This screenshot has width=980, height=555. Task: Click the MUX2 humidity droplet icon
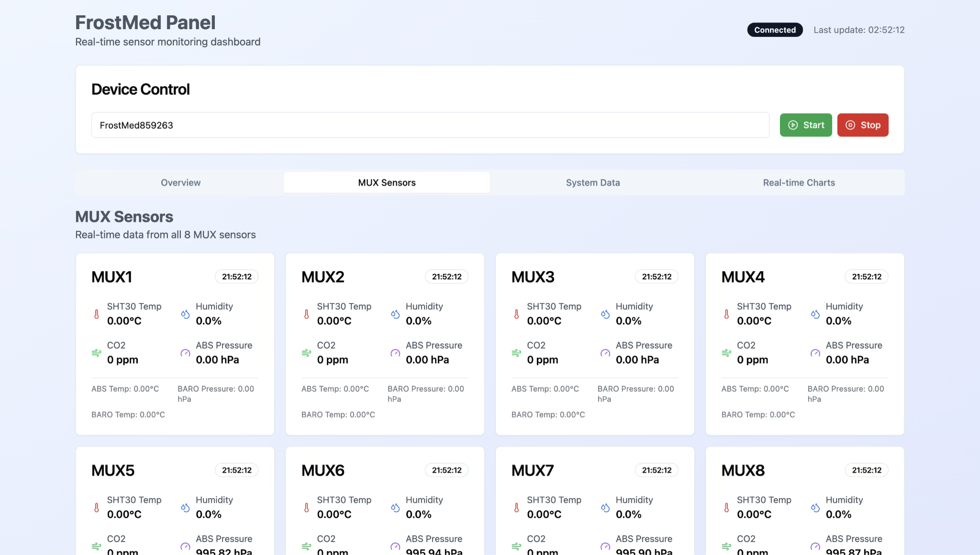tap(395, 314)
